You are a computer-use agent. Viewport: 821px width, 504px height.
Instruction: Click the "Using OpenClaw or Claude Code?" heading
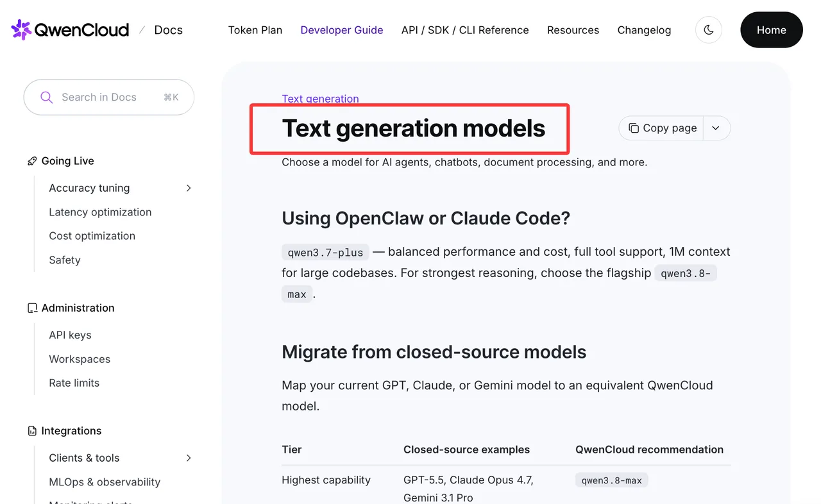pos(426,219)
